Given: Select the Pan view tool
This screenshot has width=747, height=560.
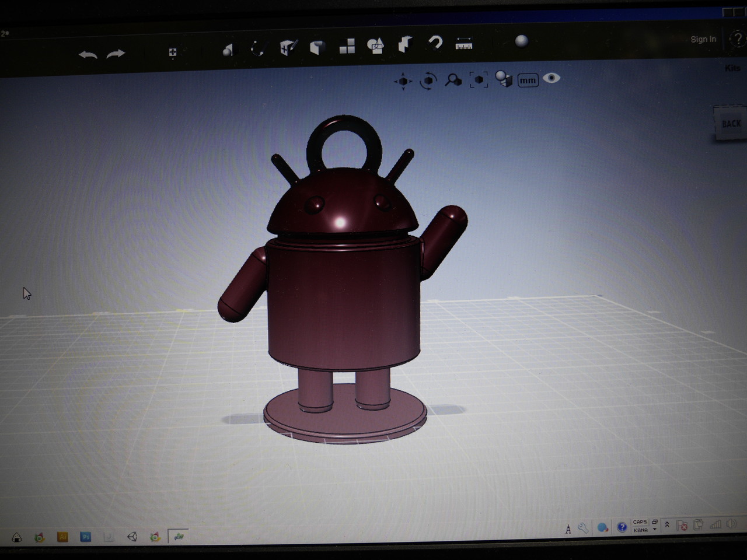Looking at the screenshot, I should pos(403,82).
